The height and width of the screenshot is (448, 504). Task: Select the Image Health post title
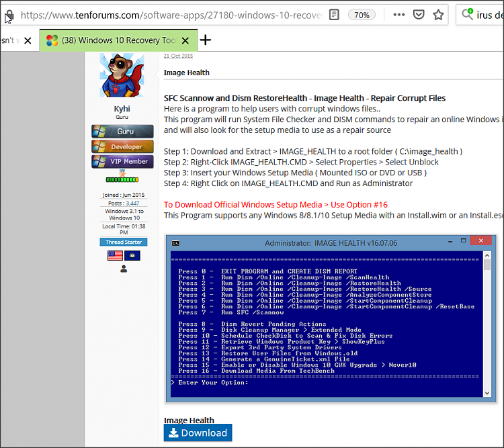(186, 73)
